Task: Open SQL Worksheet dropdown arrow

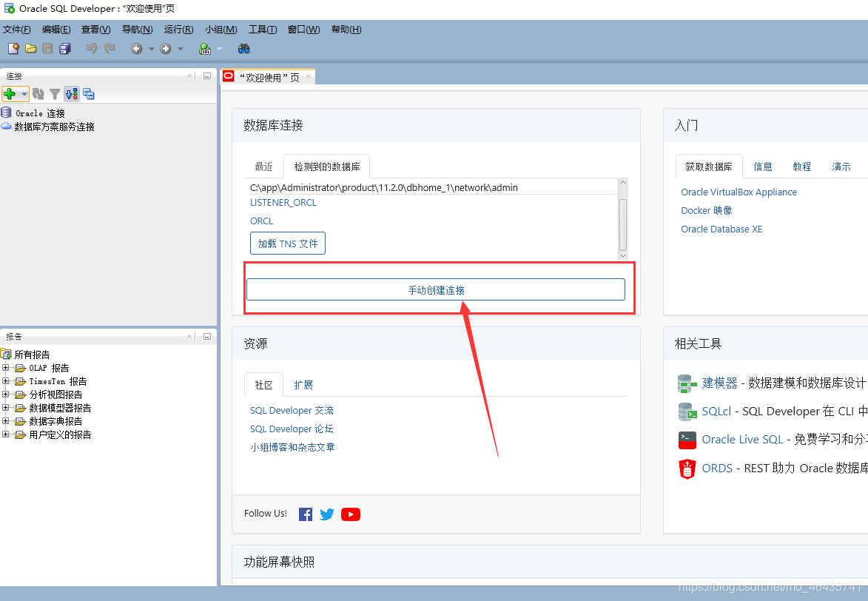Action: tap(219, 49)
